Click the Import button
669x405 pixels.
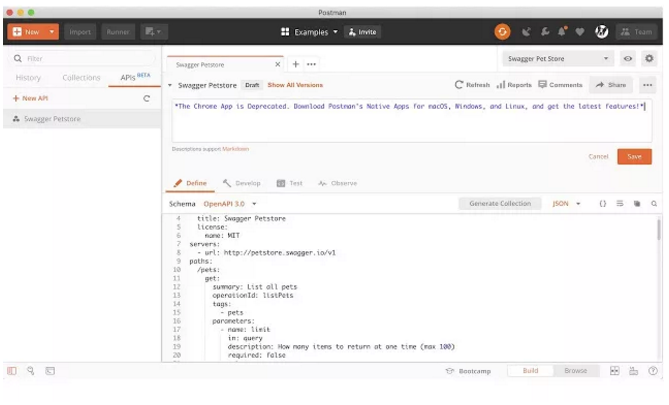80,32
